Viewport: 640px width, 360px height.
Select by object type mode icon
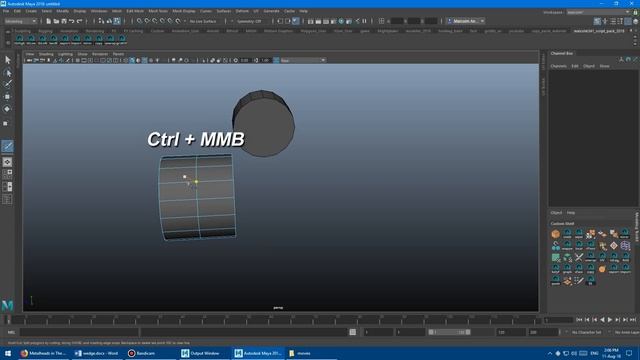pos(109,21)
